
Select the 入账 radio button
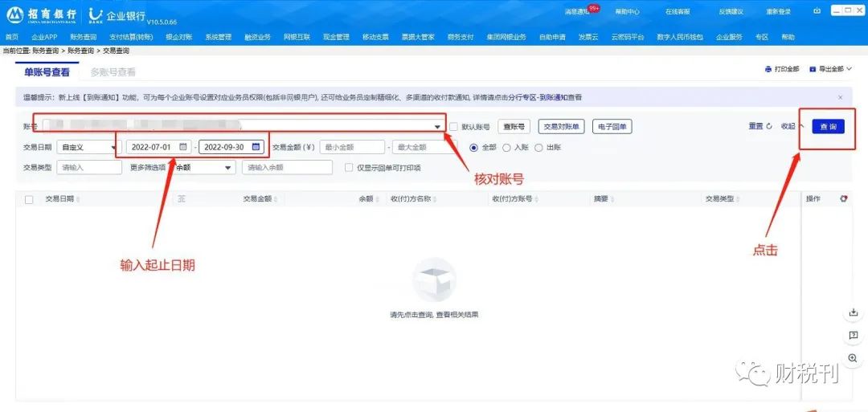[x=506, y=147]
